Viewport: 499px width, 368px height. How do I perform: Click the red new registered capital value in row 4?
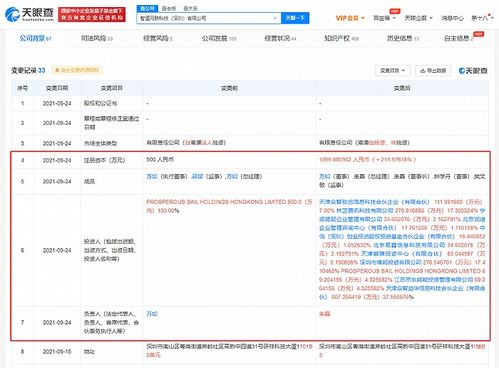pos(367,160)
